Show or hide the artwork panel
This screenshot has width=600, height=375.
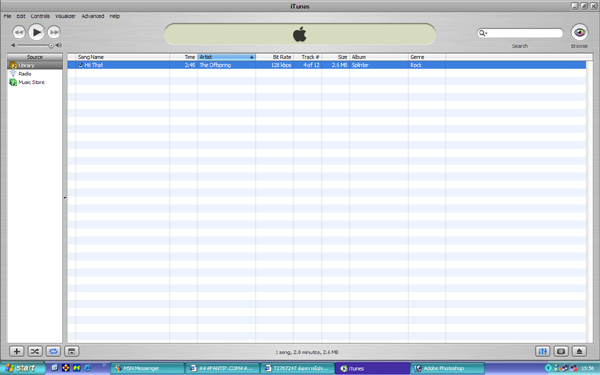point(72,351)
